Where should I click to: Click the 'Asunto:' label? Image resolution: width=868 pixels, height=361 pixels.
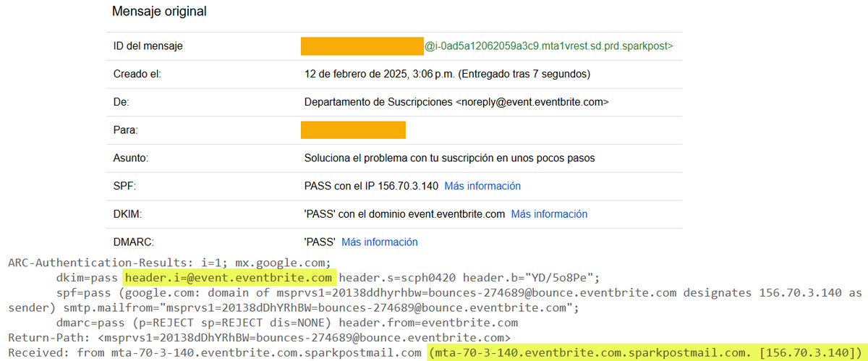131,158
